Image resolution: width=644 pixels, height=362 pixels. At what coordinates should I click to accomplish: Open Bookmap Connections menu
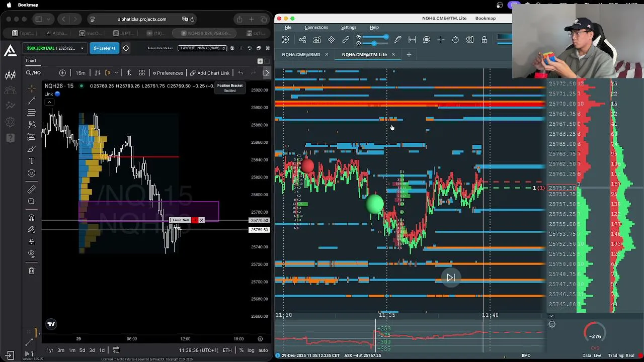[316, 27]
